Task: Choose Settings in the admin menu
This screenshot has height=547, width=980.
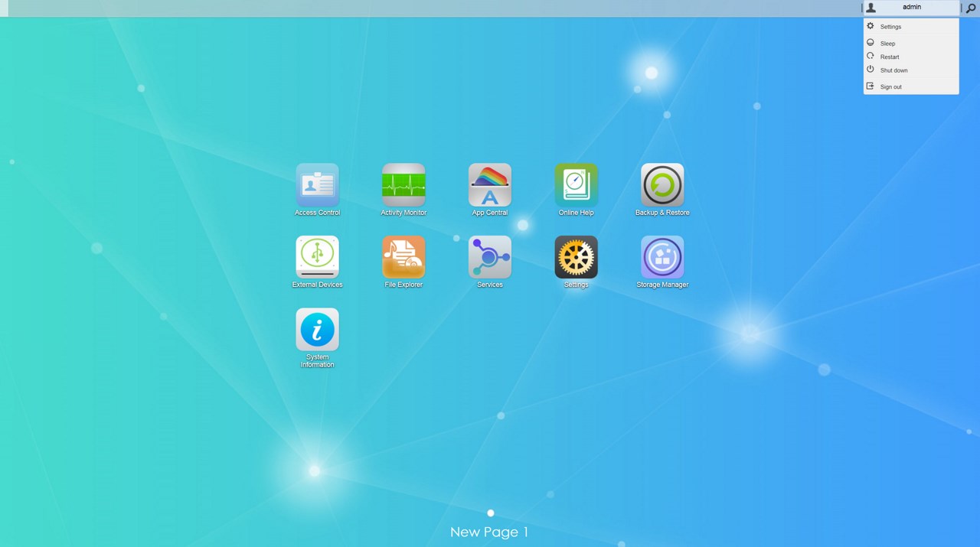Action: [911, 27]
